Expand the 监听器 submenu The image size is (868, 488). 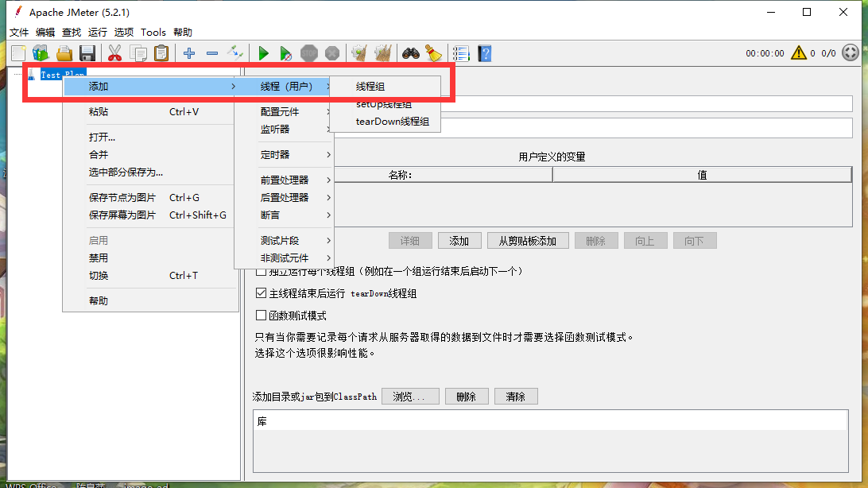[x=277, y=130]
